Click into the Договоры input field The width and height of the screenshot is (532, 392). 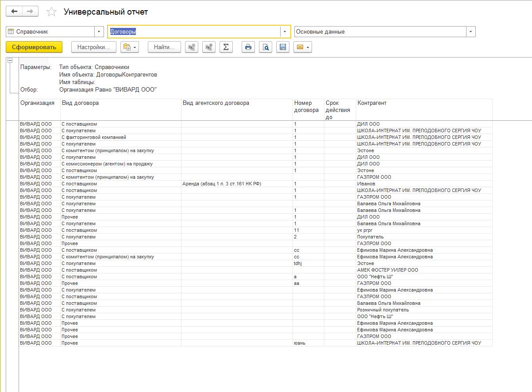(194, 31)
